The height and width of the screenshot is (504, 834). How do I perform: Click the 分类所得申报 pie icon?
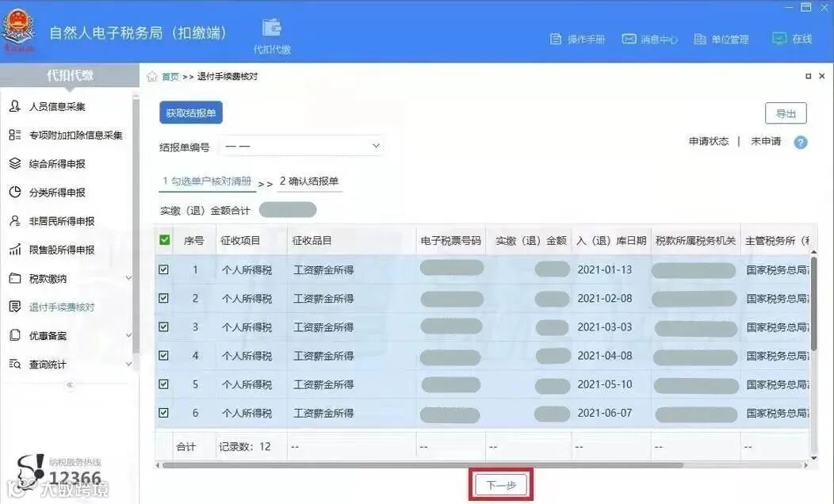(15, 193)
